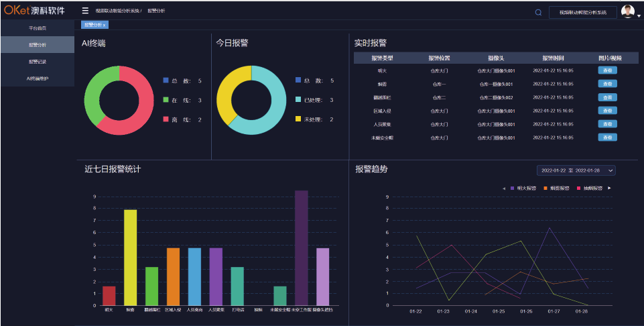Go to 报警记录 in the sidebar
The image size is (644, 326).
point(38,62)
